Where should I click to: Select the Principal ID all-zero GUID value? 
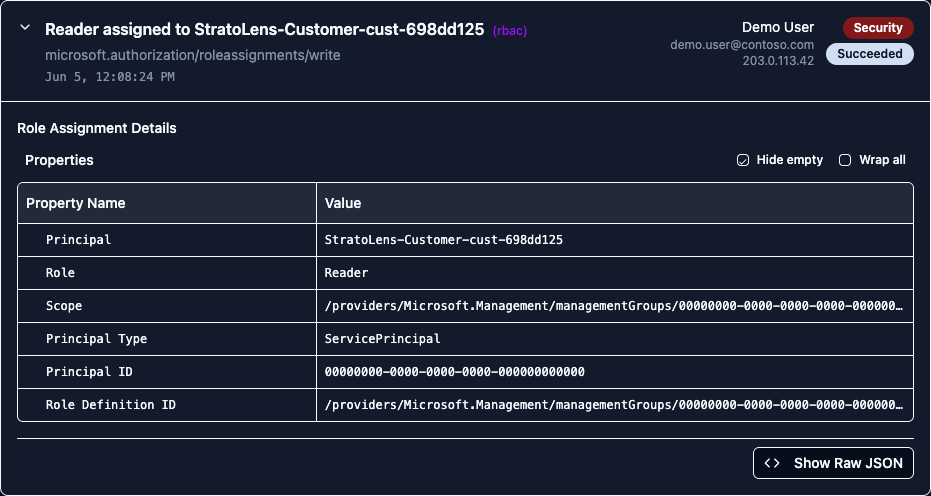(x=615, y=372)
